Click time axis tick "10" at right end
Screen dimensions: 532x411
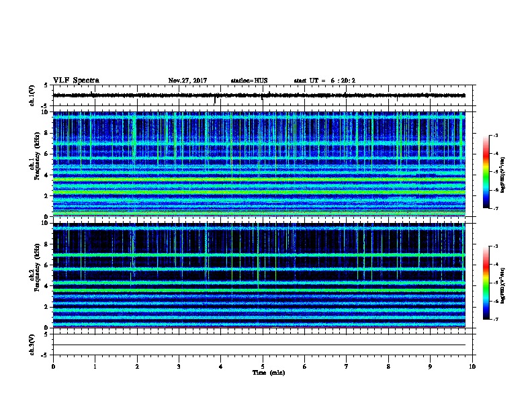coord(472,367)
